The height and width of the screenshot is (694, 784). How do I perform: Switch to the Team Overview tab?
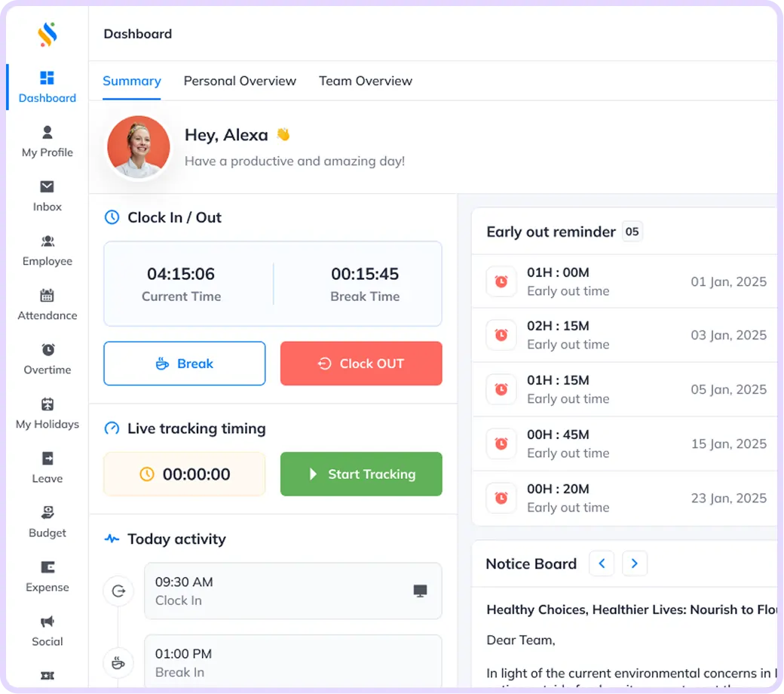point(366,81)
